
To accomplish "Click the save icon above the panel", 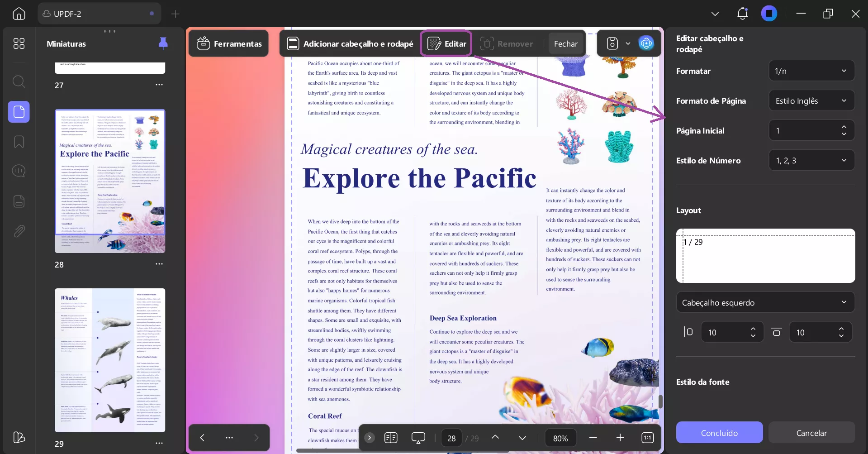I will click(612, 43).
